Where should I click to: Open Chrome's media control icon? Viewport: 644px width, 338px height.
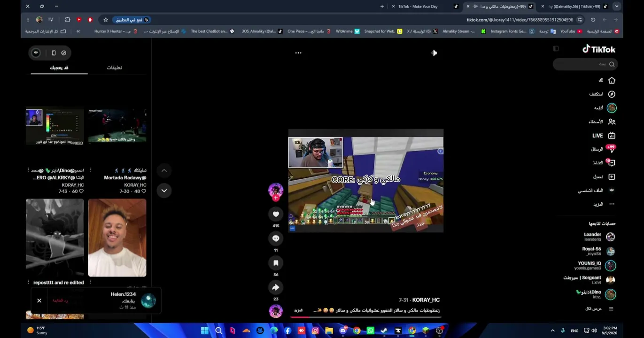[51, 20]
